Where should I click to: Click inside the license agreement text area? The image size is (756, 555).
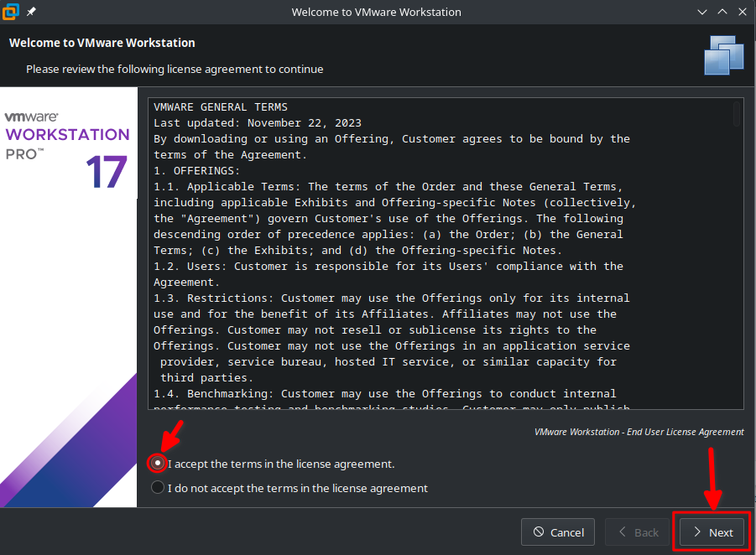(x=436, y=252)
